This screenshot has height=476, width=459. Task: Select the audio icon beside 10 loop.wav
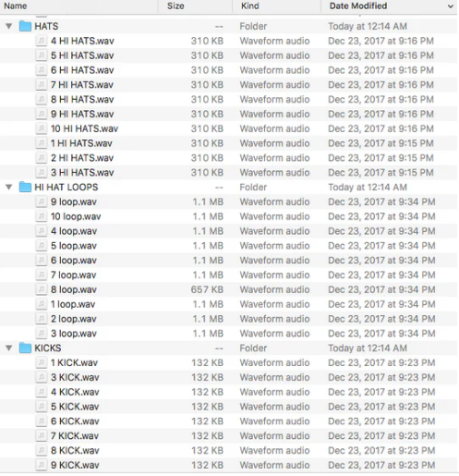41,216
